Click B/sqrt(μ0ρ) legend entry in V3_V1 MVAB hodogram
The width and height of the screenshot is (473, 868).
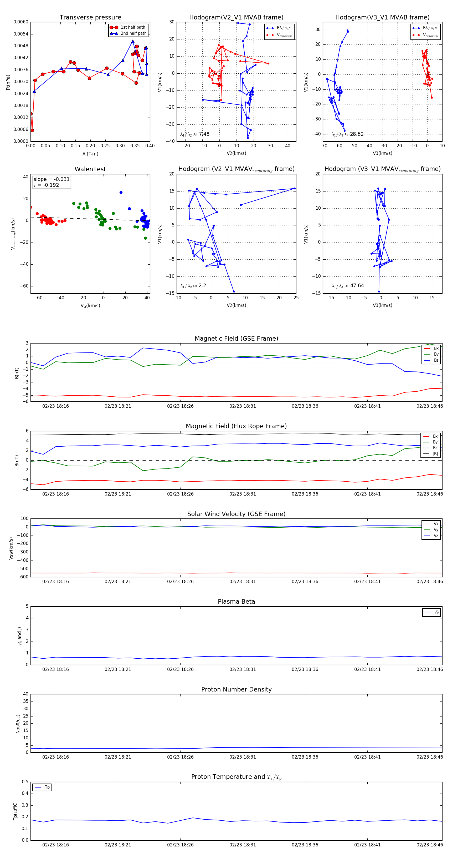[x=425, y=28]
